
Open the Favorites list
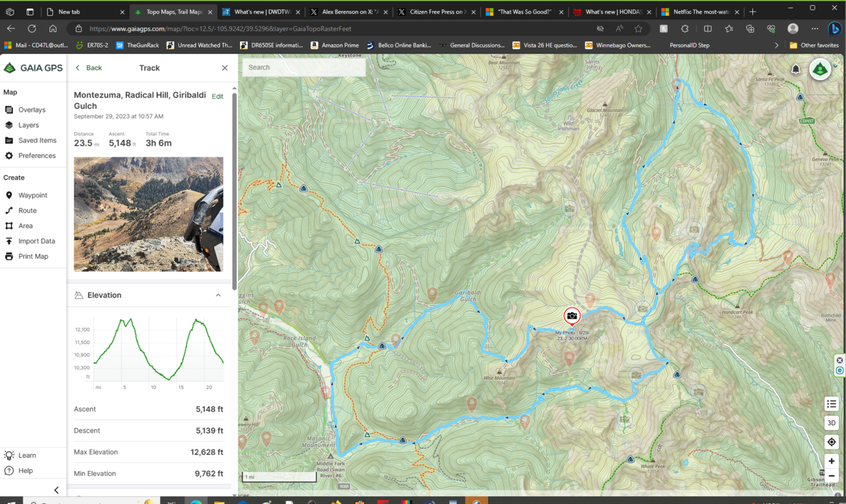tap(729, 29)
